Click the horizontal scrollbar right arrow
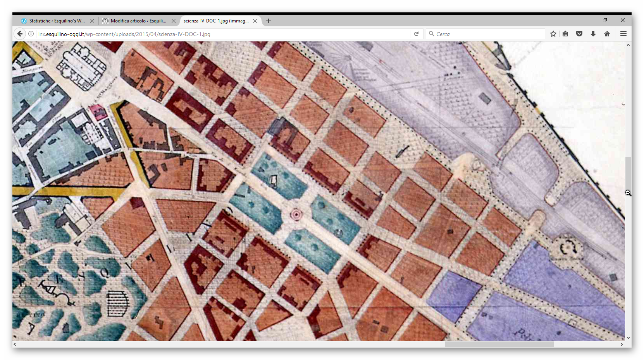 [x=622, y=344]
